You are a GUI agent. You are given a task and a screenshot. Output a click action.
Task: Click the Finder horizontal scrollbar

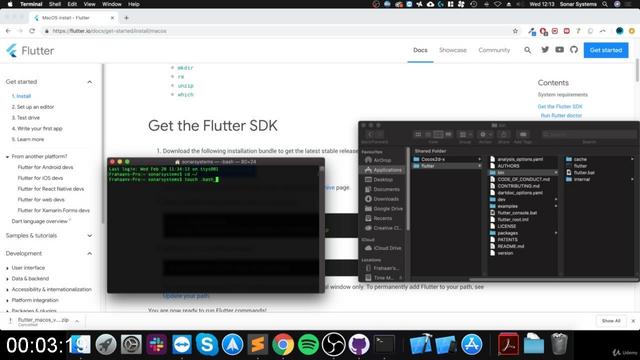tap(553, 280)
